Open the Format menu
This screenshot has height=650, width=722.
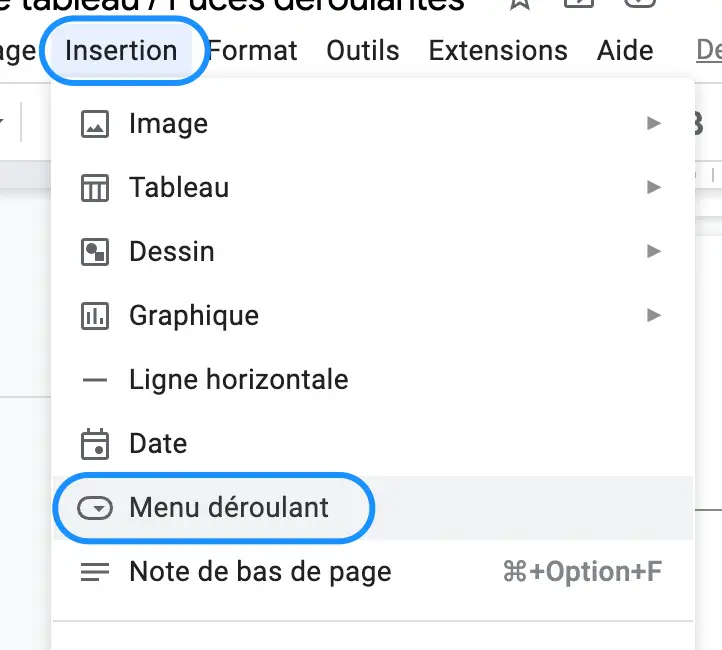(x=253, y=50)
